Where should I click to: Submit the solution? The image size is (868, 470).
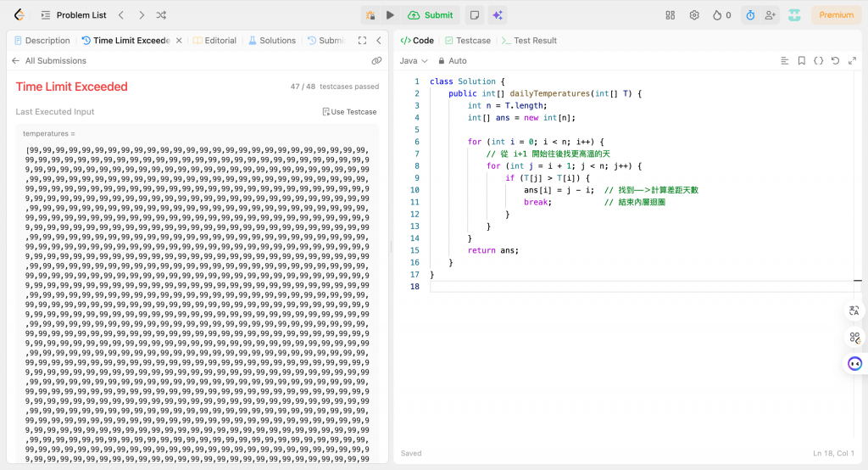[x=430, y=15]
